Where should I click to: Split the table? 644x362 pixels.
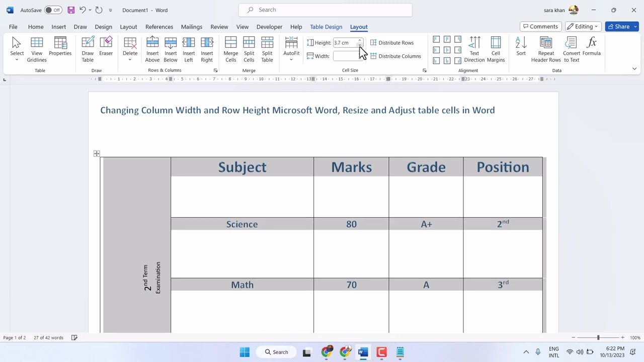click(267, 50)
